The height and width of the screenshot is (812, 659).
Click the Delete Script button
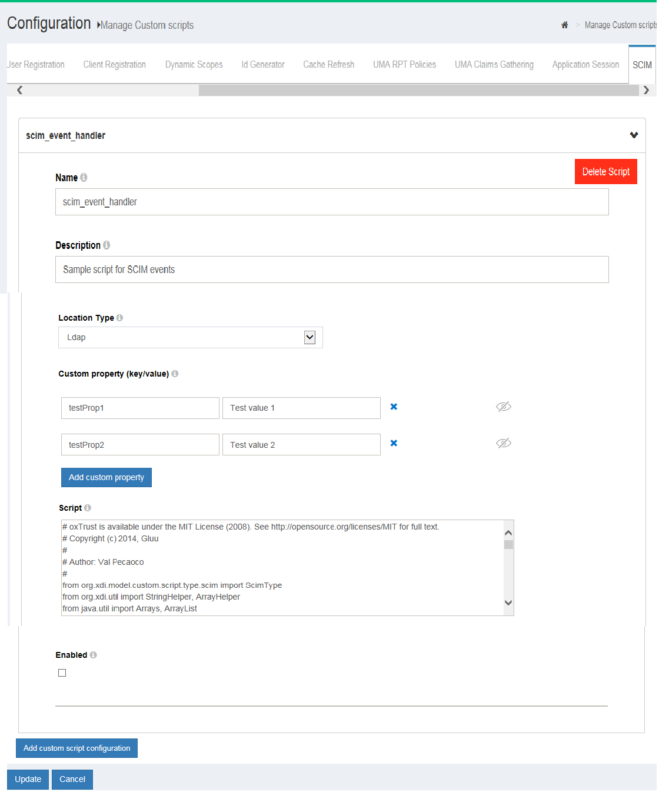(605, 172)
